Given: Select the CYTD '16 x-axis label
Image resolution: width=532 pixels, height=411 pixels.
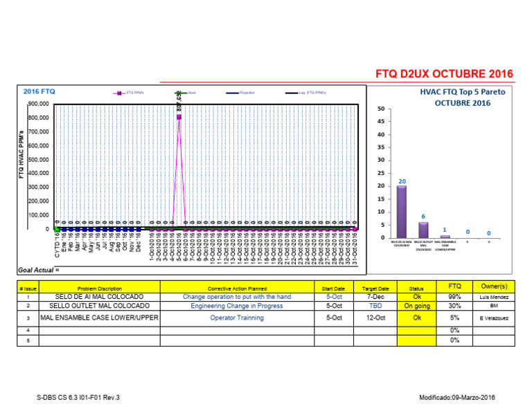Looking at the screenshot, I should (x=57, y=245).
